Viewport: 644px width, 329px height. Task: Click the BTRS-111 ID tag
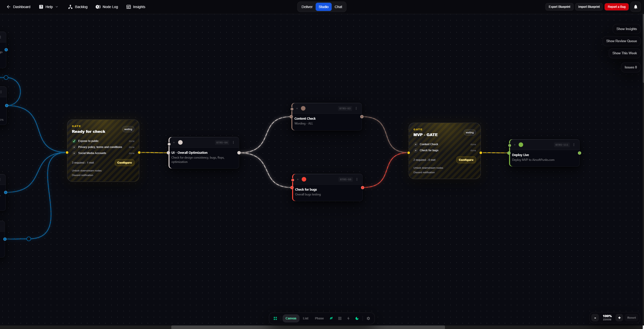point(562,145)
